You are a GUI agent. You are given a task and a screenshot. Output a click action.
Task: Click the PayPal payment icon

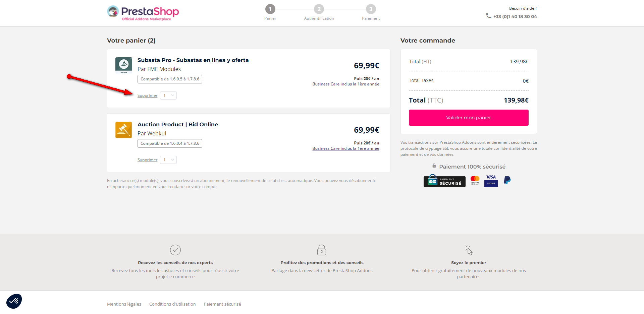507,181
